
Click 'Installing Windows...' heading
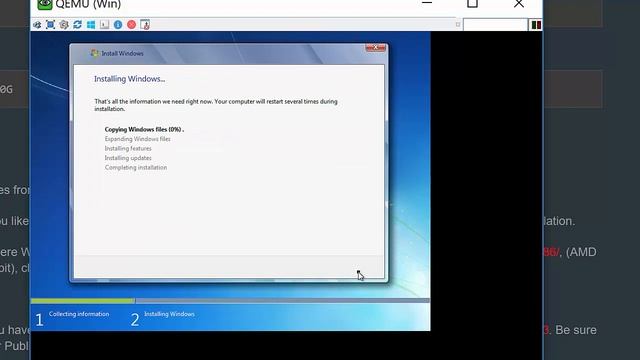coord(129,79)
